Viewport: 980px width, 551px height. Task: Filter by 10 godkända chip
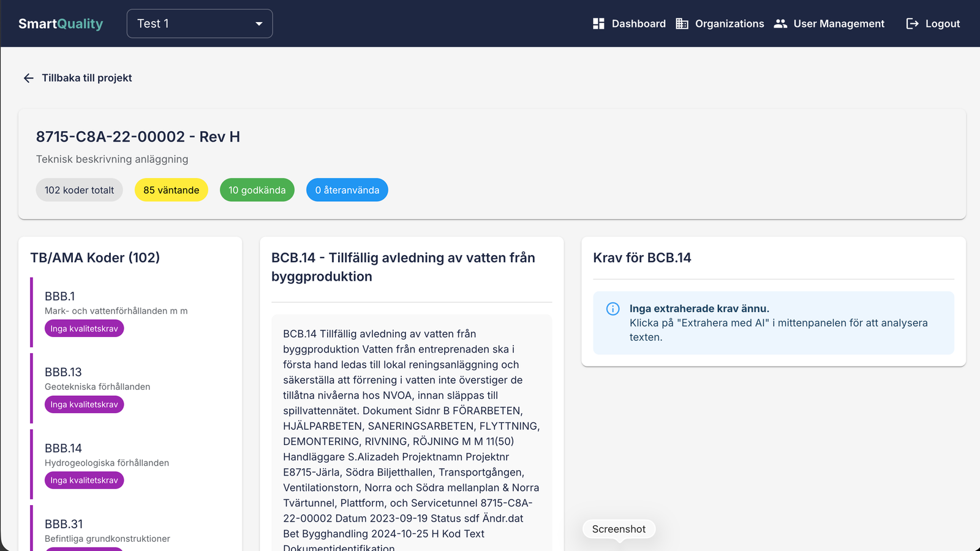click(257, 190)
